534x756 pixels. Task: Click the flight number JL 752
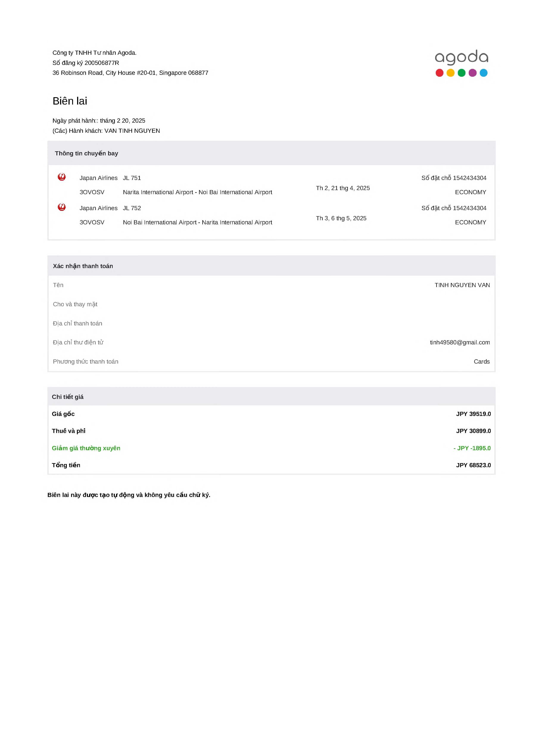pyautogui.click(x=132, y=208)
